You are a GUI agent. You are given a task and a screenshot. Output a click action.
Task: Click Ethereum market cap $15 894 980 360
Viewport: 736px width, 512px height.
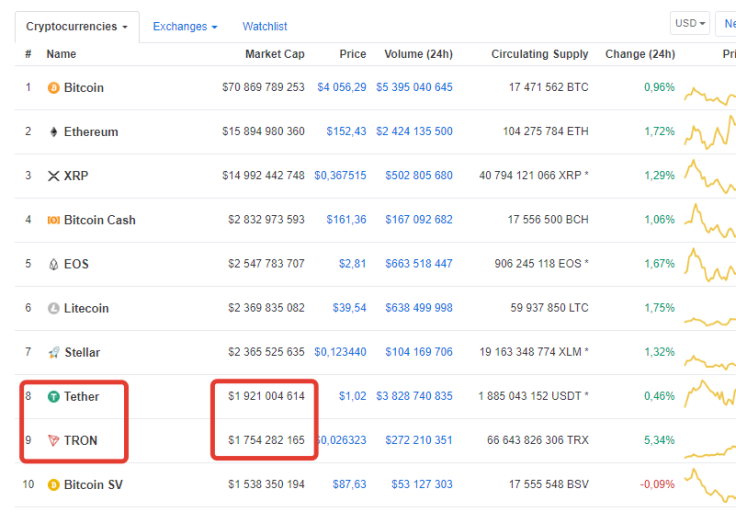tap(263, 131)
